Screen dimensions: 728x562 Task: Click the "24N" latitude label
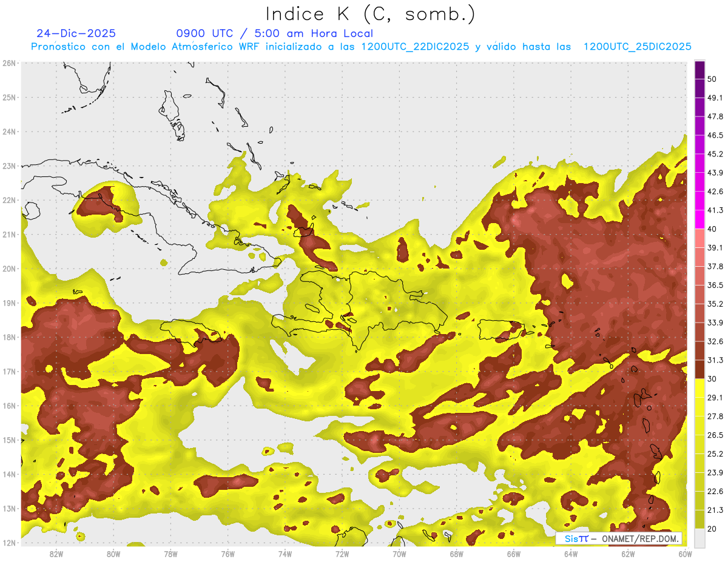pyautogui.click(x=9, y=132)
